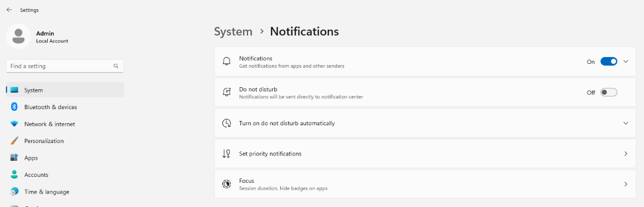Select System in the sidebar
This screenshot has height=207, width=644.
65,90
